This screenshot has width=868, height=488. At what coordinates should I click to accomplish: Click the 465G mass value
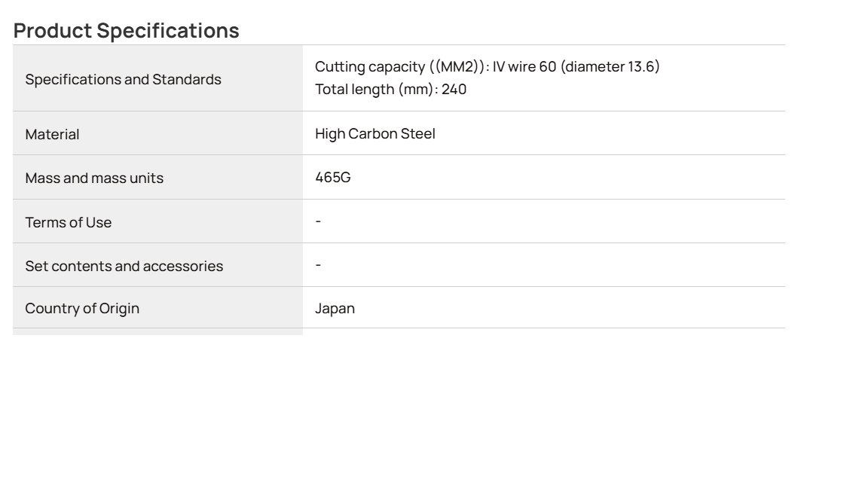[x=333, y=177]
